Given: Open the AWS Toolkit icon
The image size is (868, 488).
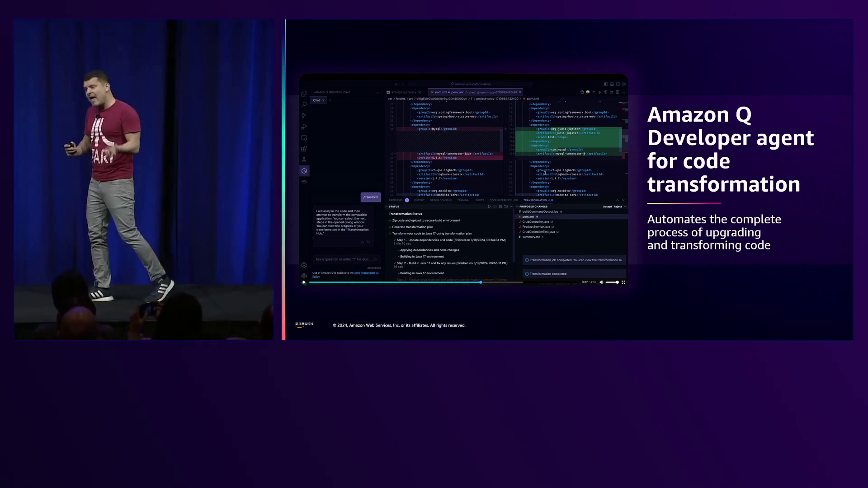Looking at the screenshot, I should coord(304,182).
